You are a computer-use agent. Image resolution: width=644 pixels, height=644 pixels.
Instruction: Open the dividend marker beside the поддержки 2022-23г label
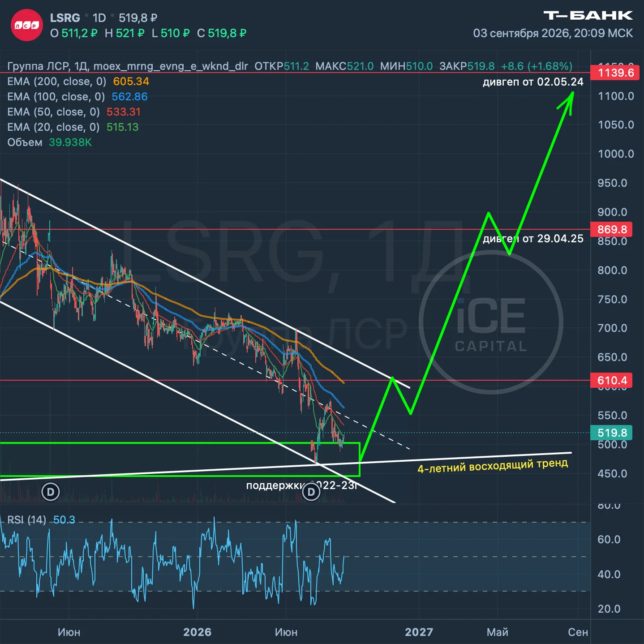pos(311,492)
